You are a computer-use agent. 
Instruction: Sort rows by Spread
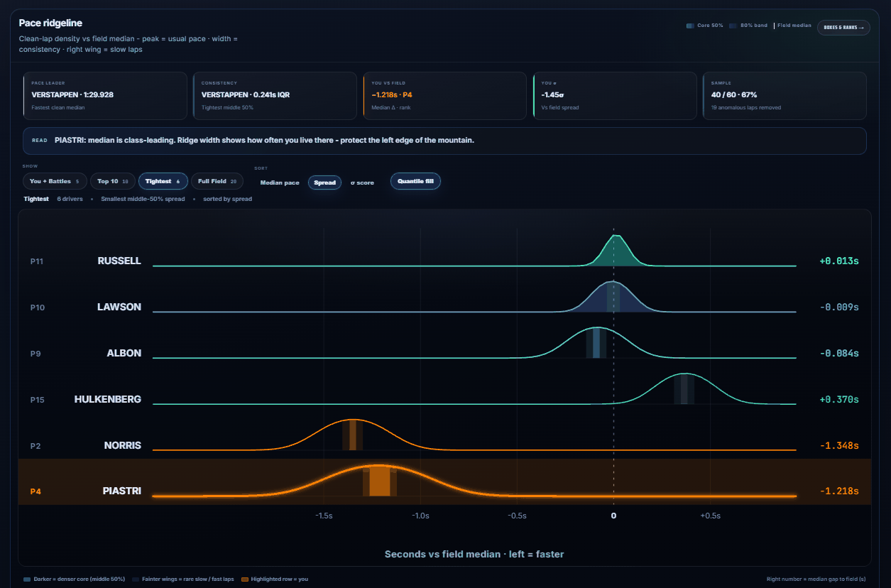pyautogui.click(x=324, y=183)
